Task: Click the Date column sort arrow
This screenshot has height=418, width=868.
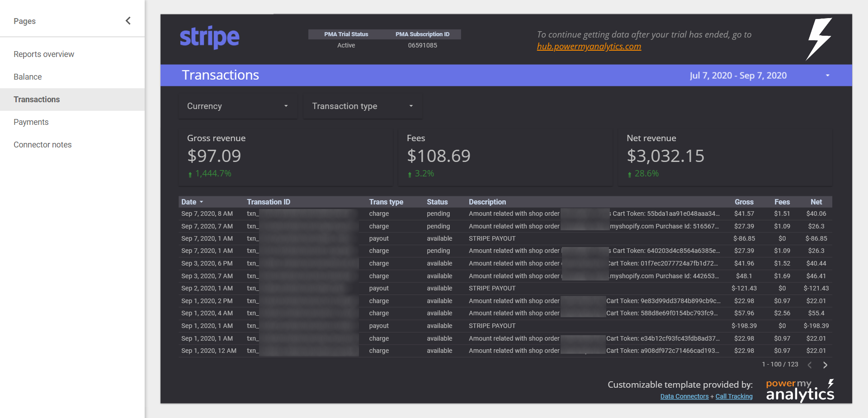Action: 202,202
